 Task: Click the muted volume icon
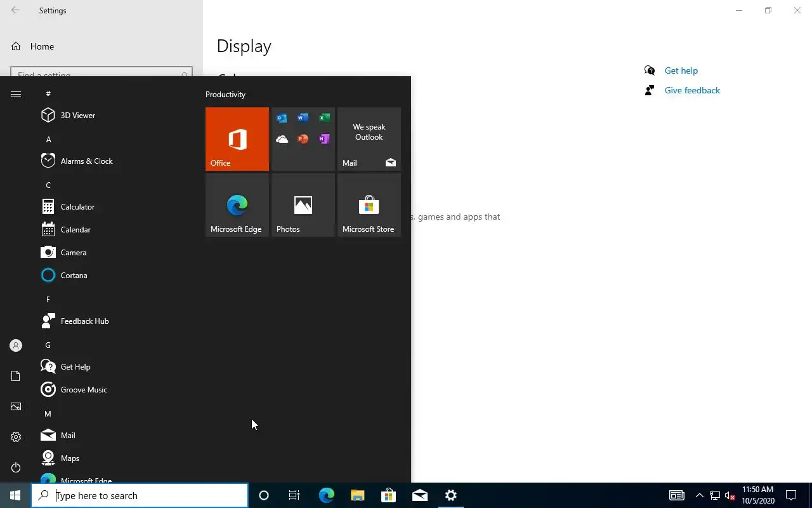(x=730, y=495)
